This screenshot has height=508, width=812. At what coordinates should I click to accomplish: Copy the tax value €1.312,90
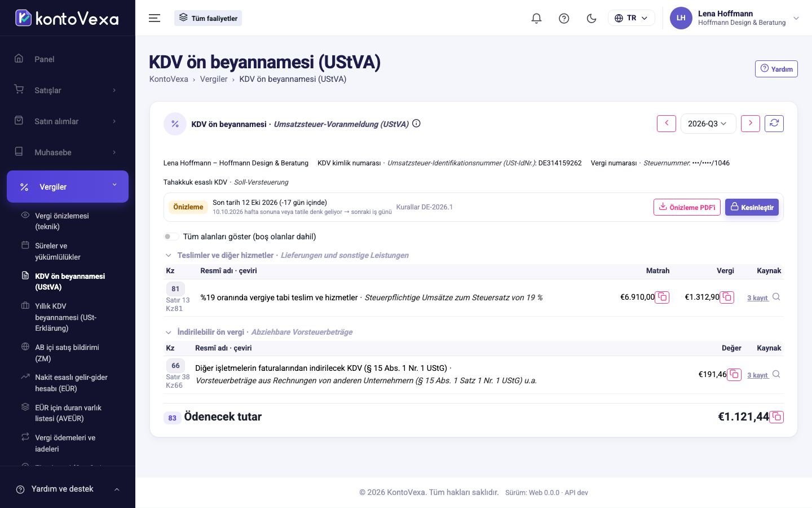[x=727, y=297]
